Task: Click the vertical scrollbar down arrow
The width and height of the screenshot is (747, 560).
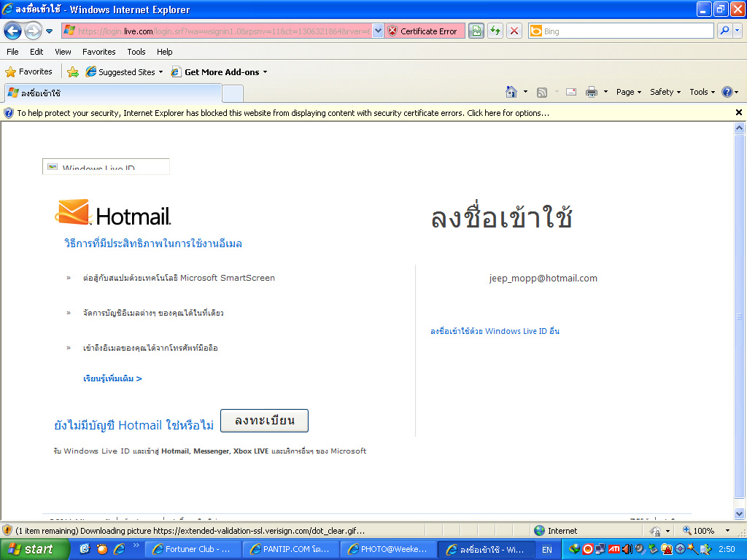Action: point(740,513)
